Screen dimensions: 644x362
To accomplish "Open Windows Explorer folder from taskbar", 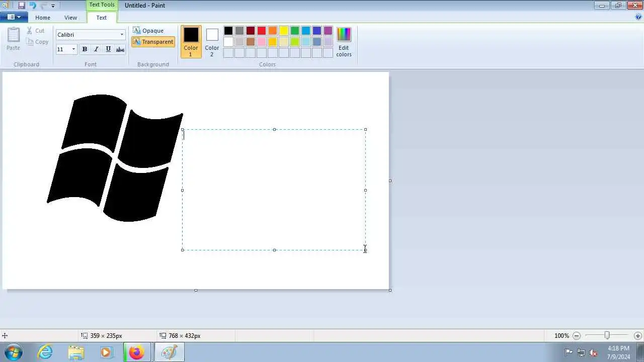I will [x=76, y=352].
